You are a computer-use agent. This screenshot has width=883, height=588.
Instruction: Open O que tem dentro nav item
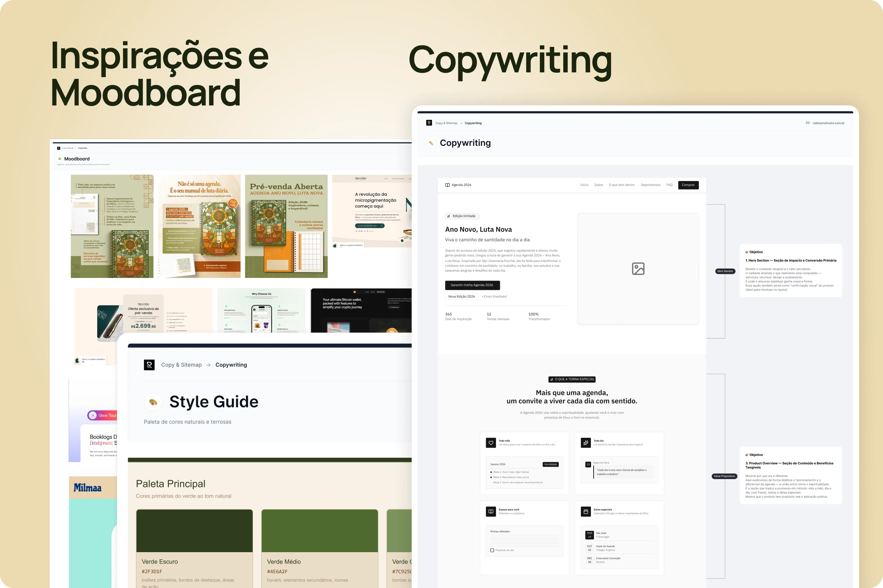coord(622,185)
